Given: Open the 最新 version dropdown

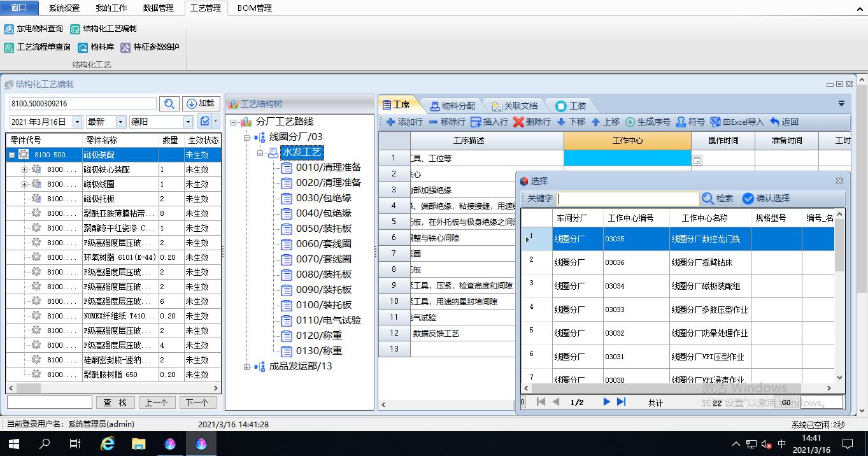Looking at the screenshot, I should click(121, 122).
